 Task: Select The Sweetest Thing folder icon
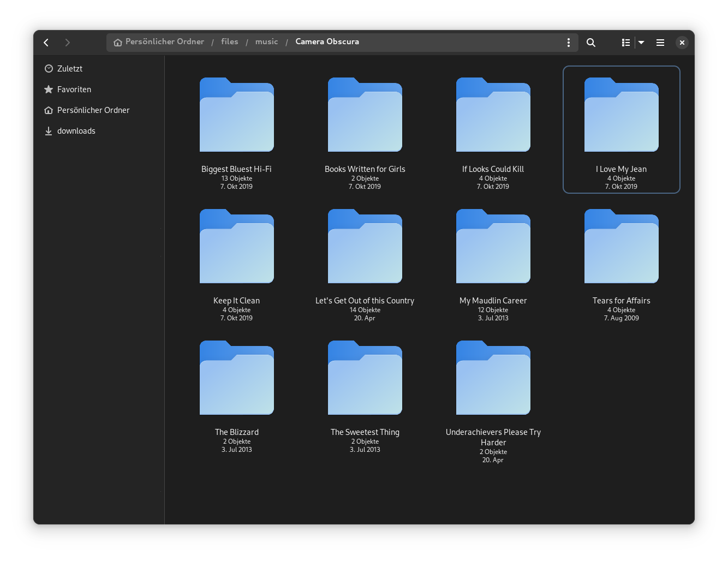coord(365,378)
